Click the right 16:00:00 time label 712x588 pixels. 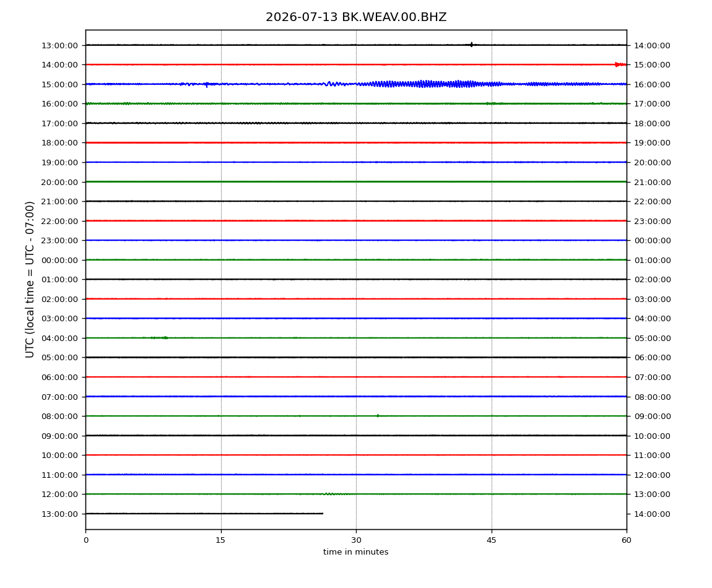tap(653, 84)
